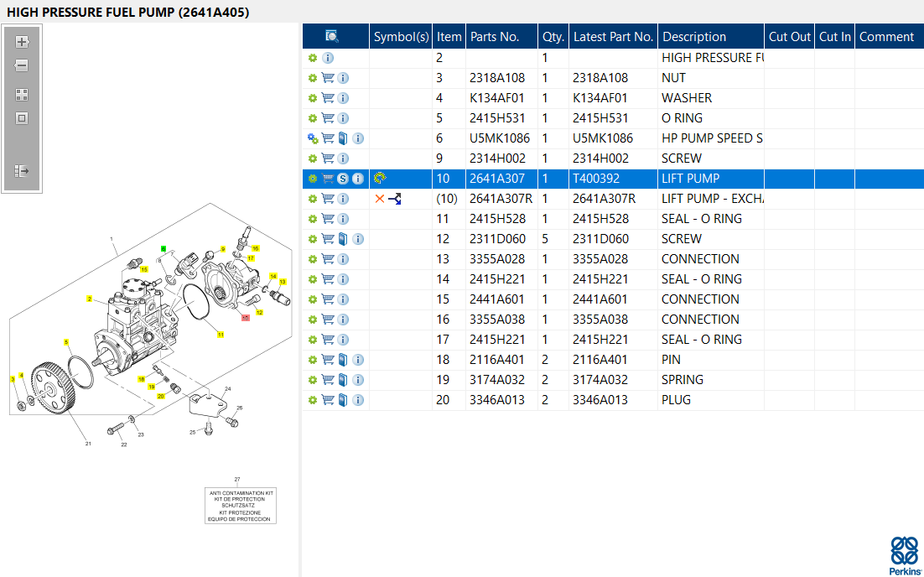Screen dimensions: 924x577
Task: Click the Cut Out column header
Action: 790,37
